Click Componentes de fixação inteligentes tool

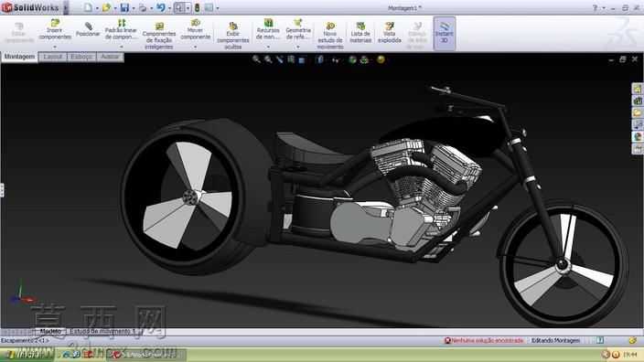point(159,36)
